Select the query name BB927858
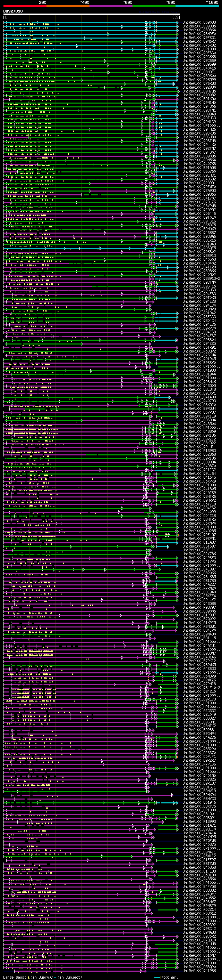The image size is (222, 980). (13, 11)
